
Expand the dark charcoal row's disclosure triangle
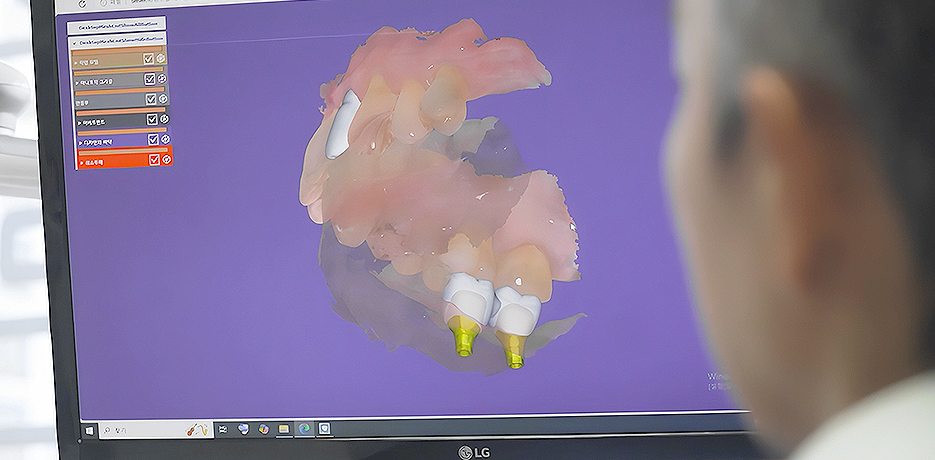point(80,123)
